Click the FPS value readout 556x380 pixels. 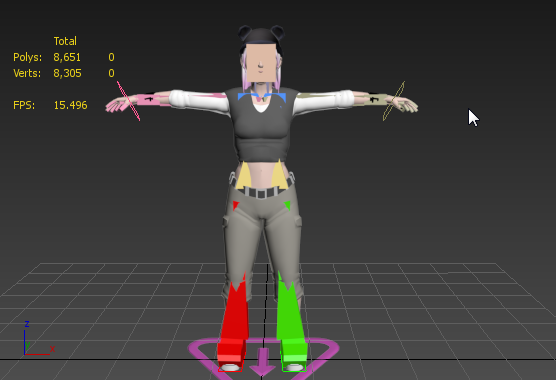point(70,105)
